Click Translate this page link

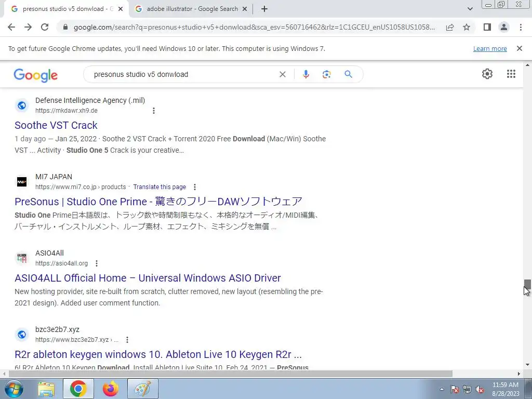(x=159, y=187)
